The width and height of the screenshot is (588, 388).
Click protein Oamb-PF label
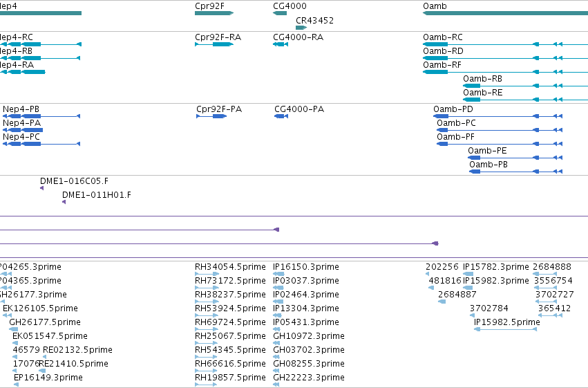click(455, 137)
